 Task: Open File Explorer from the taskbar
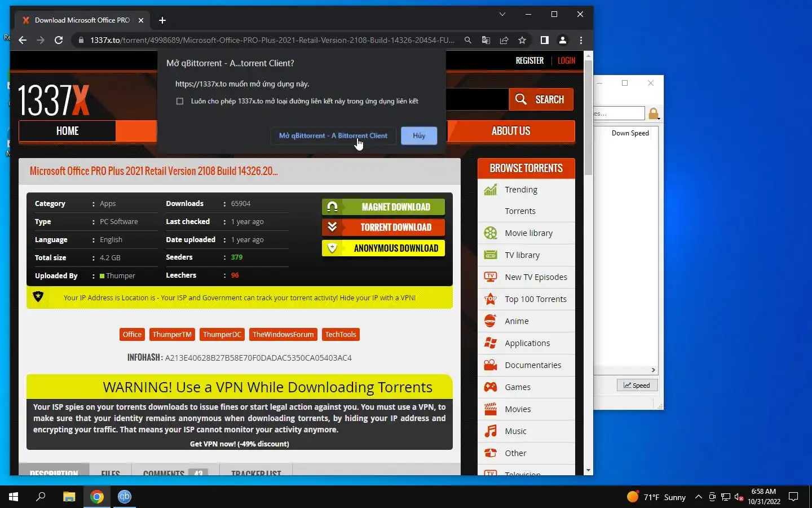click(69, 497)
